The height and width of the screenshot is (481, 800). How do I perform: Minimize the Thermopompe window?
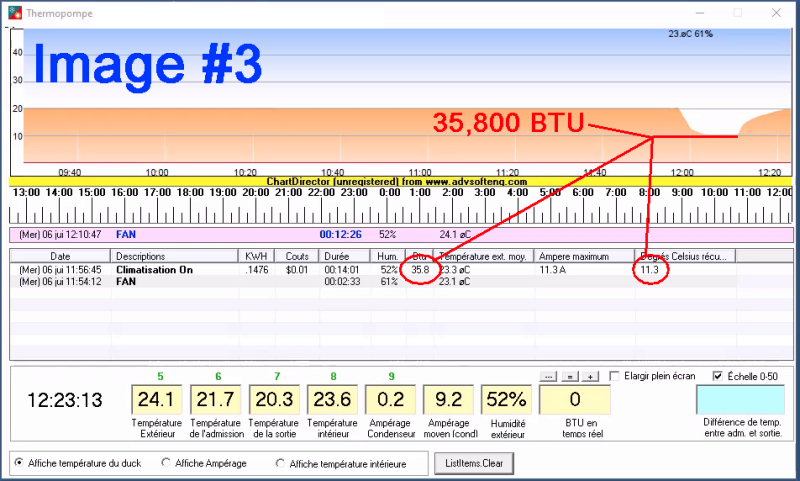(x=700, y=13)
